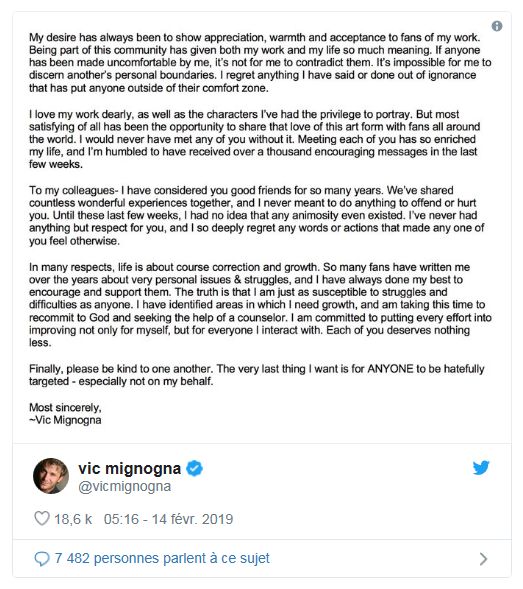The height and width of the screenshot is (589, 523).
Task: Click the blue verified badge
Action: 195,468
